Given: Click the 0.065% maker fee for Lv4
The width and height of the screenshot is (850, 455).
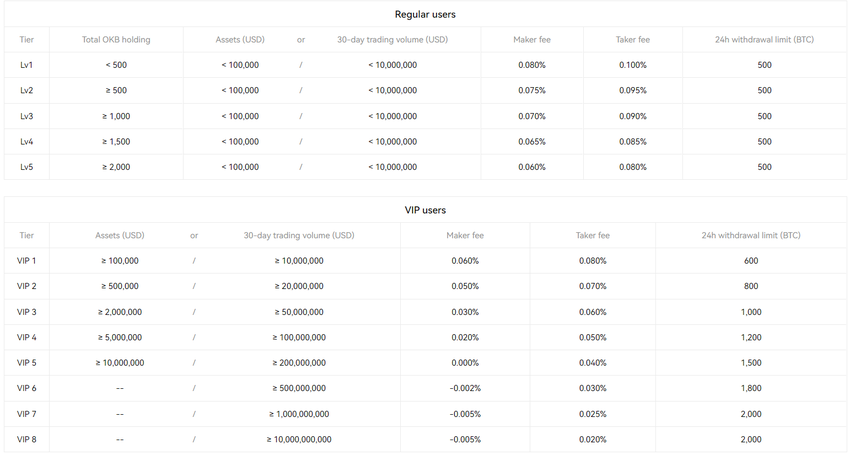Looking at the screenshot, I should (532, 142).
